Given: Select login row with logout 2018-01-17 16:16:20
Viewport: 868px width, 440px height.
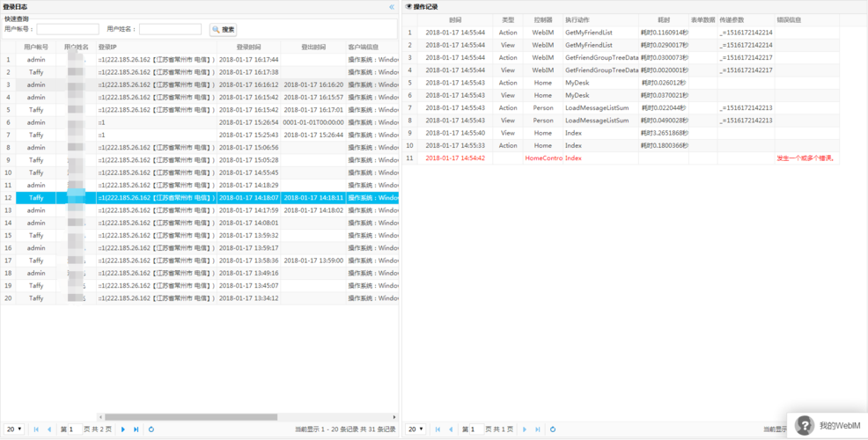Looking at the screenshot, I should [199, 84].
